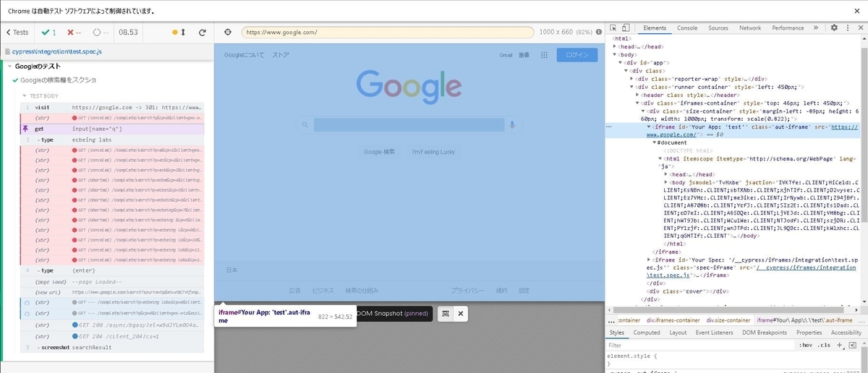Click the failed tests X count
The height and width of the screenshot is (373, 868).
click(x=74, y=33)
